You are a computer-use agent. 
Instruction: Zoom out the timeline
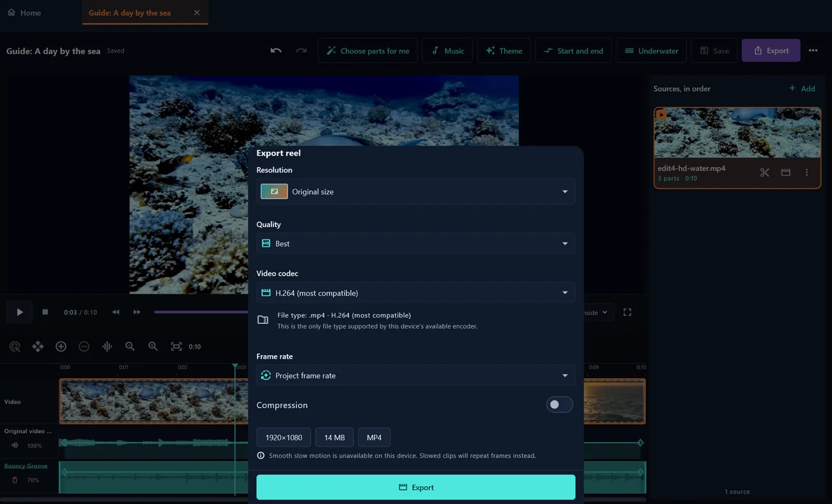point(130,346)
